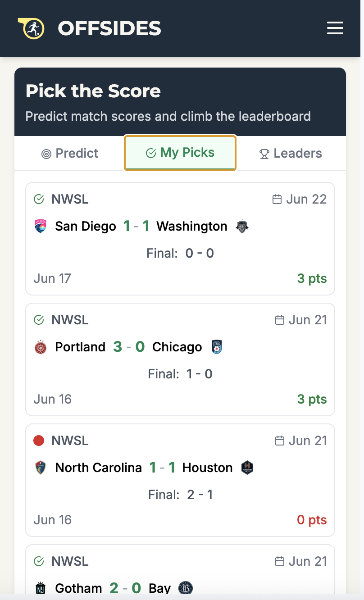
Task: Click the Offsides soccer ball logo
Action: (x=31, y=28)
